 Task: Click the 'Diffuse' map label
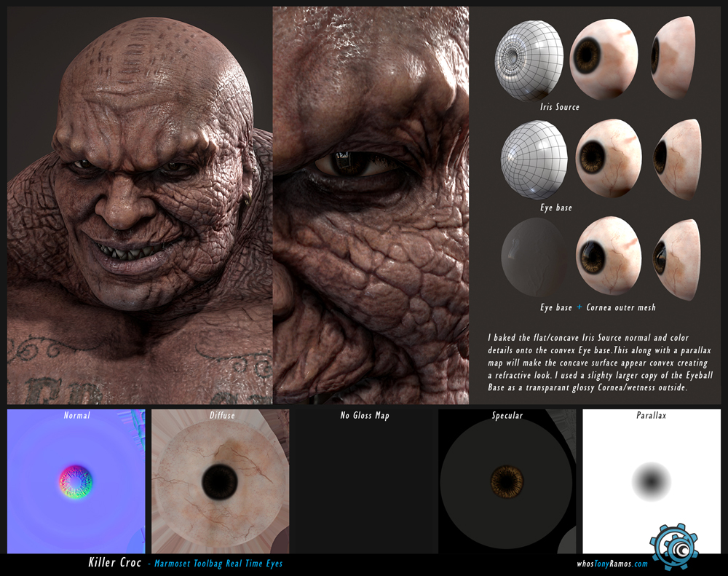tap(222, 416)
